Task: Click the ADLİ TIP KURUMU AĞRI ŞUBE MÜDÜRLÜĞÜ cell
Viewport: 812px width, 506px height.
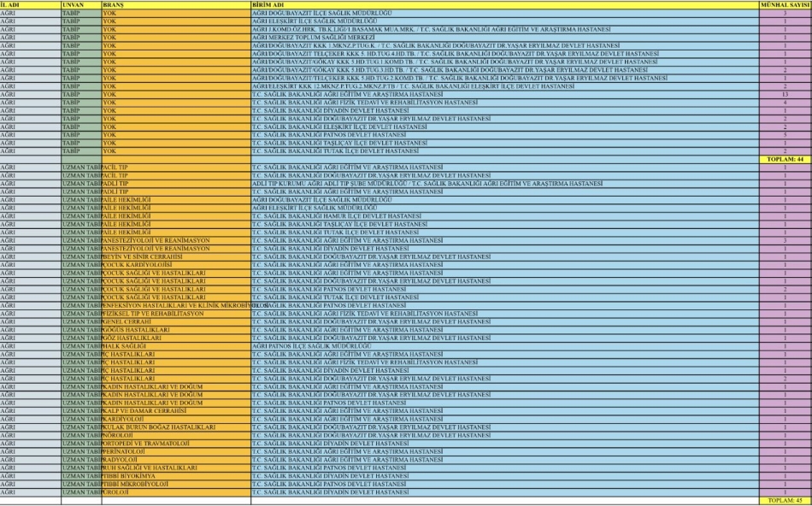Action: click(x=505, y=184)
